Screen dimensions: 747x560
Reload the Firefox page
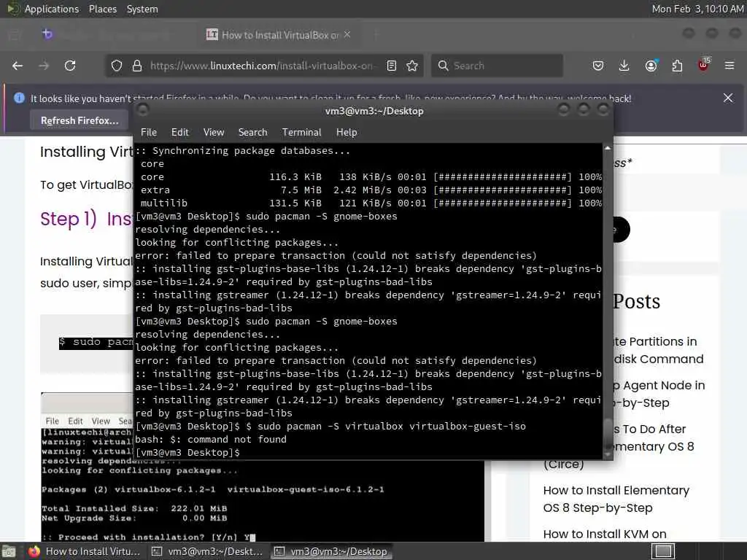click(x=70, y=66)
